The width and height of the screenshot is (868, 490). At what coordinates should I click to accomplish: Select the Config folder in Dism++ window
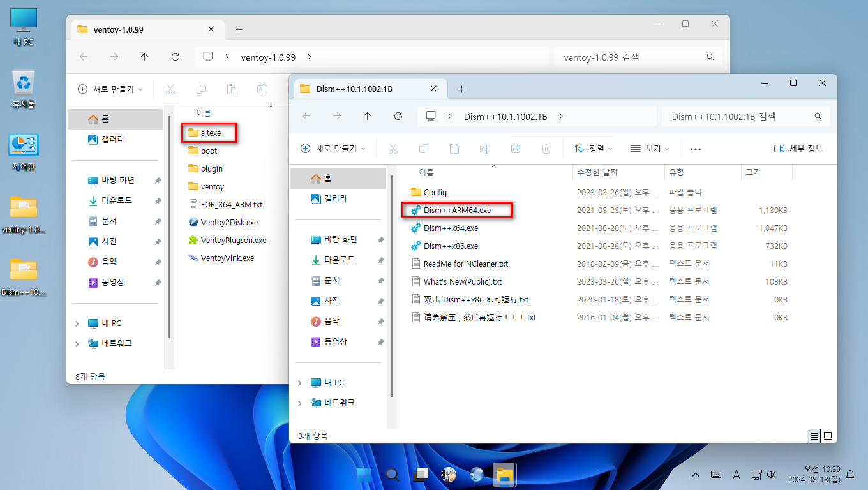coord(429,192)
